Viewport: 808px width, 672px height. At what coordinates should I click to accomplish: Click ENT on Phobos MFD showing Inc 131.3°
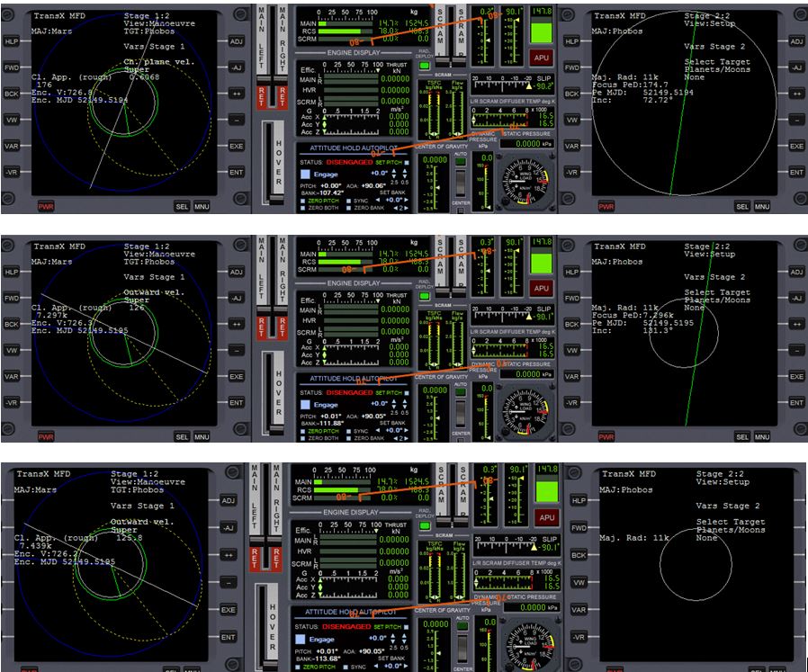point(796,402)
